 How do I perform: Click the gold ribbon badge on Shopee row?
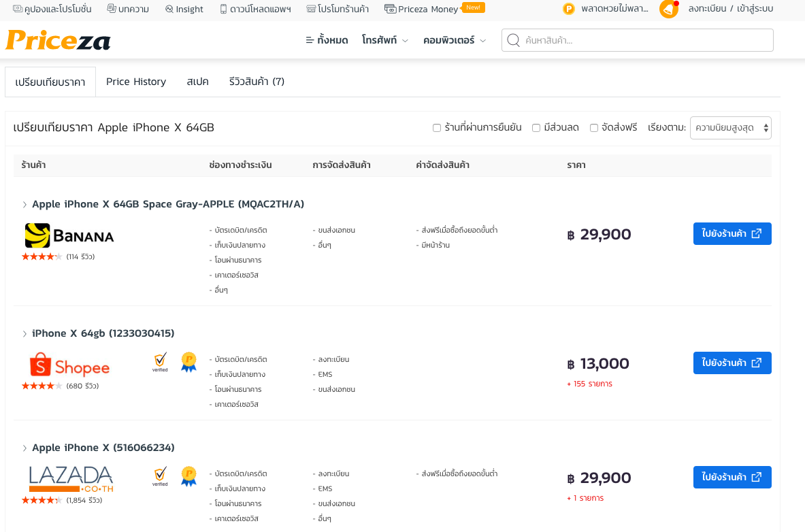pos(188,362)
